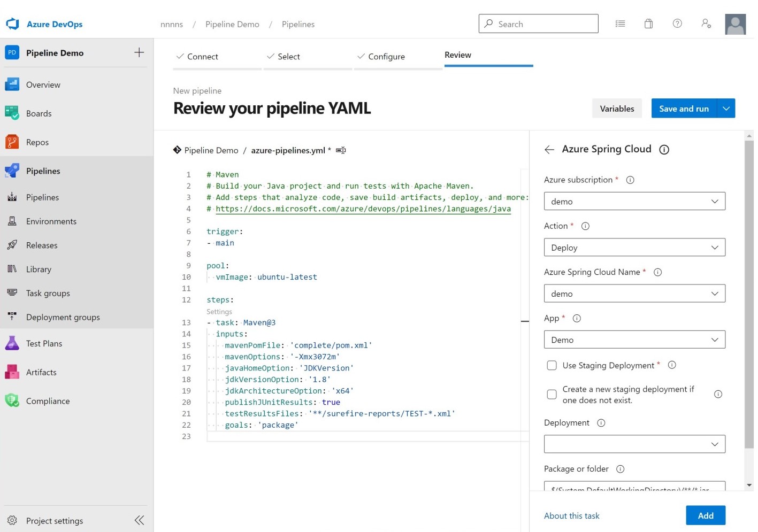Open Project settings gear
Viewport: 758px width, 532px height.
pos(12,520)
